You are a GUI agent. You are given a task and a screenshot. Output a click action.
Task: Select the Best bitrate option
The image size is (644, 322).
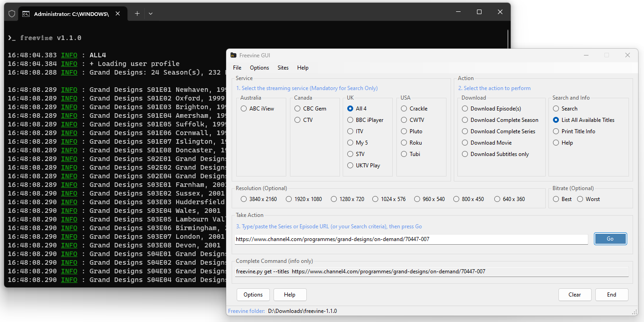tap(556, 199)
